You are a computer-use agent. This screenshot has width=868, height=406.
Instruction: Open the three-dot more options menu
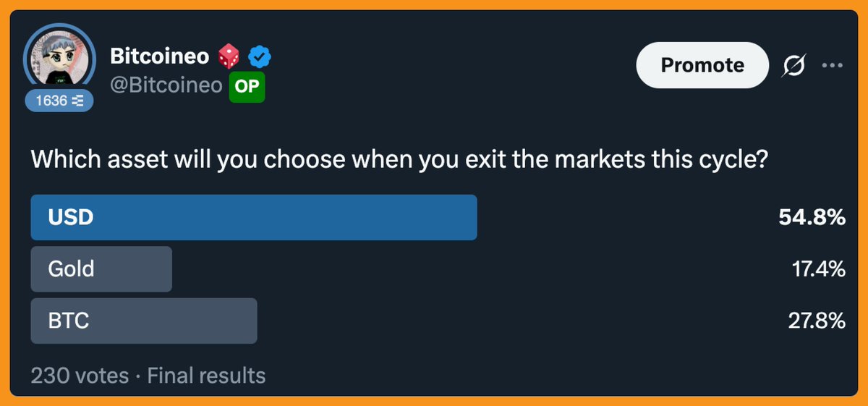[x=833, y=66]
